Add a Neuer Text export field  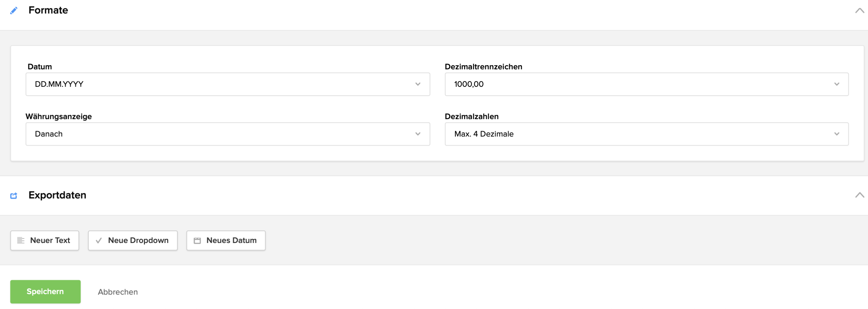click(x=45, y=240)
